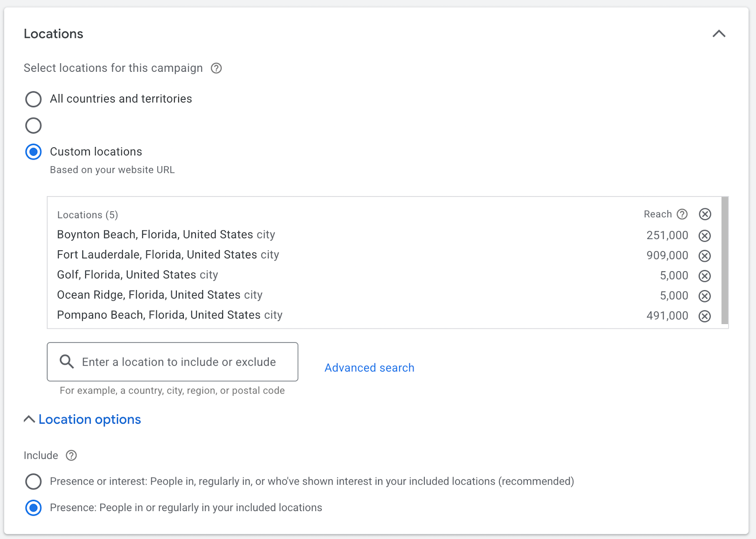Click the help icon beside Select locations
The width and height of the screenshot is (756, 539).
click(x=216, y=68)
